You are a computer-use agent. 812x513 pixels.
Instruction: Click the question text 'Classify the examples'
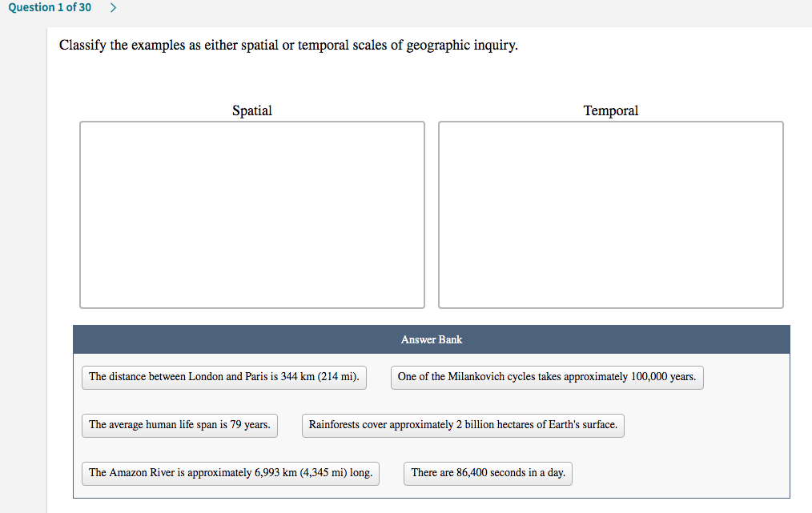(x=288, y=46)
